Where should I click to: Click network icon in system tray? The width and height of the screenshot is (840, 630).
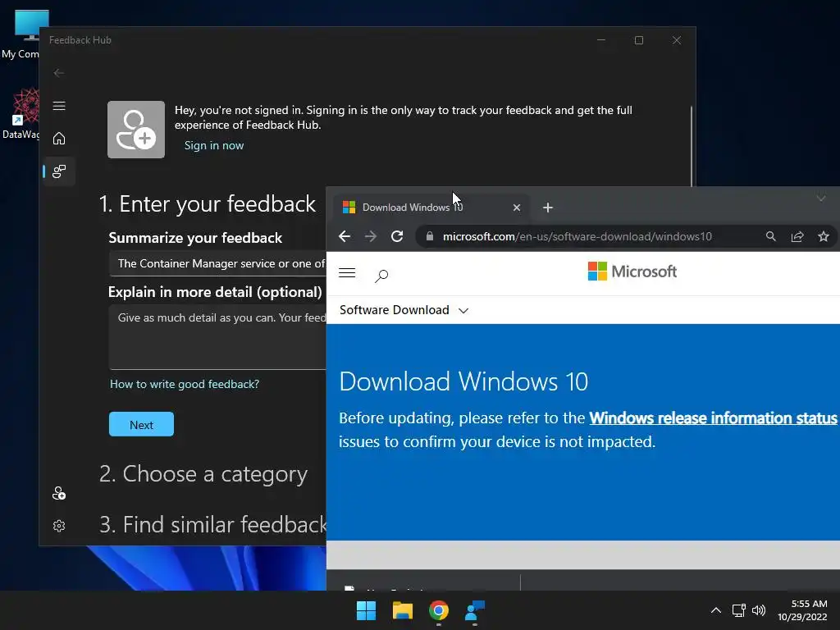pos(739,610)
